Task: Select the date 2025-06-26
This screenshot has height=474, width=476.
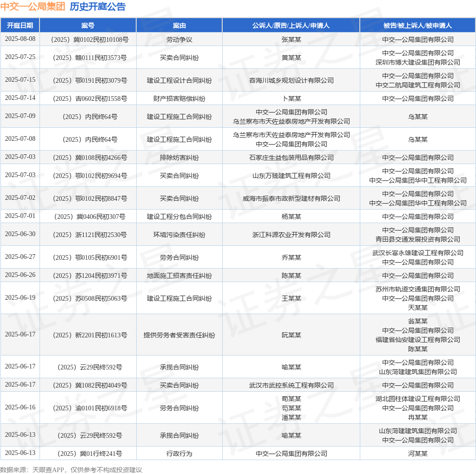Action: (x=20, y=275)
